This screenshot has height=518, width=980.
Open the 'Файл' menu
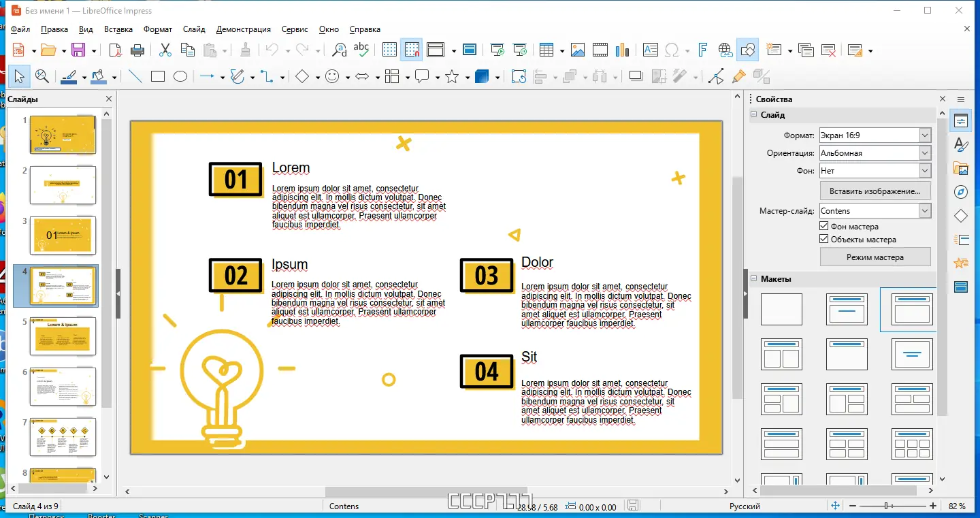[20, 29]
